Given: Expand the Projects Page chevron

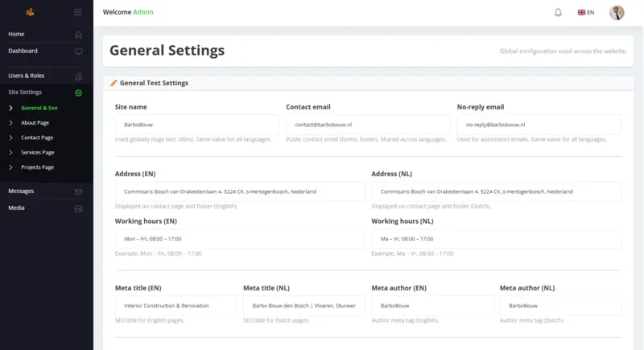Looking at the screenshot, I should pos(10,167).
